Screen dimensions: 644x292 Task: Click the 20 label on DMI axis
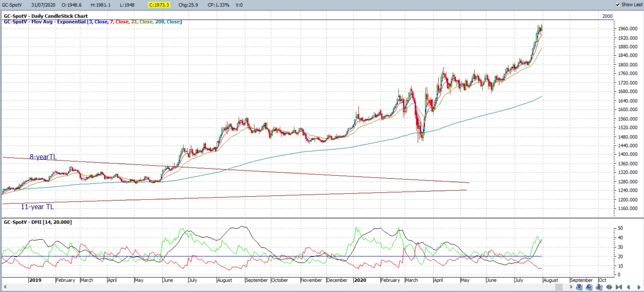(x=620, y=256)
